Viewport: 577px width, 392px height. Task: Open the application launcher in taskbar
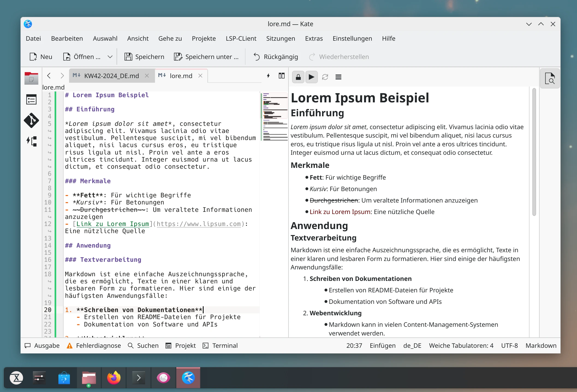pos(16,378)
